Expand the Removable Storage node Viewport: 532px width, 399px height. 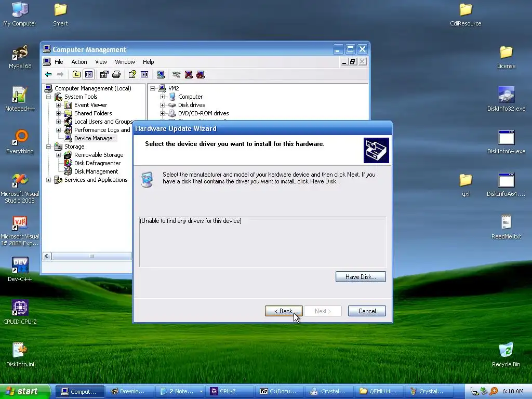coord(58,155)
